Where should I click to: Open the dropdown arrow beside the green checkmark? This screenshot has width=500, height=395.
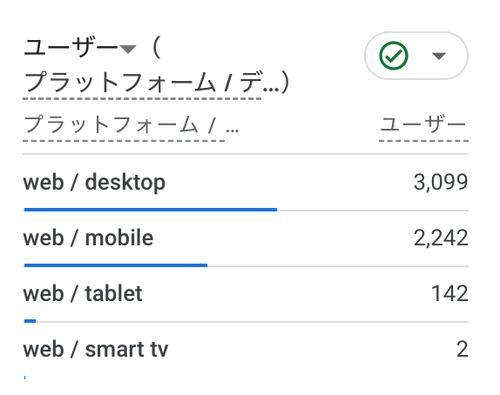click(x=439, y=56)
